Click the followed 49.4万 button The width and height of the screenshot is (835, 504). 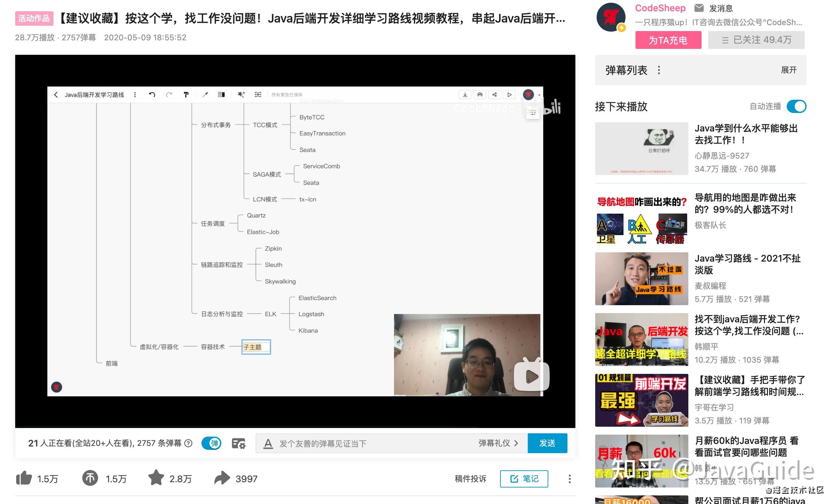click(756, 40)
